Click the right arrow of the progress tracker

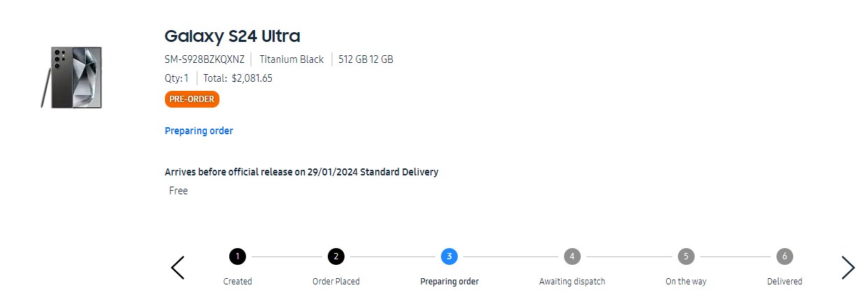[x=848, y=268]
